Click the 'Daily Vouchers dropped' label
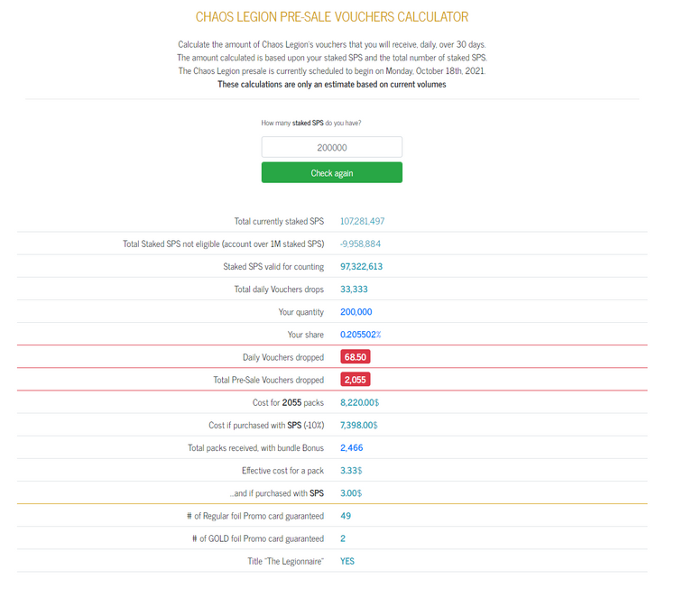693x616 pixels. 283,357
